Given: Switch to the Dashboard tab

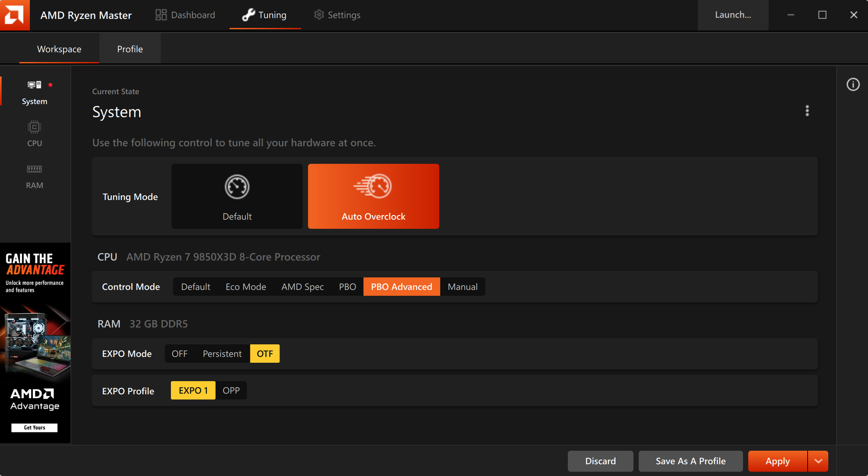Looking at the screenshot, I should click(185, 15).
